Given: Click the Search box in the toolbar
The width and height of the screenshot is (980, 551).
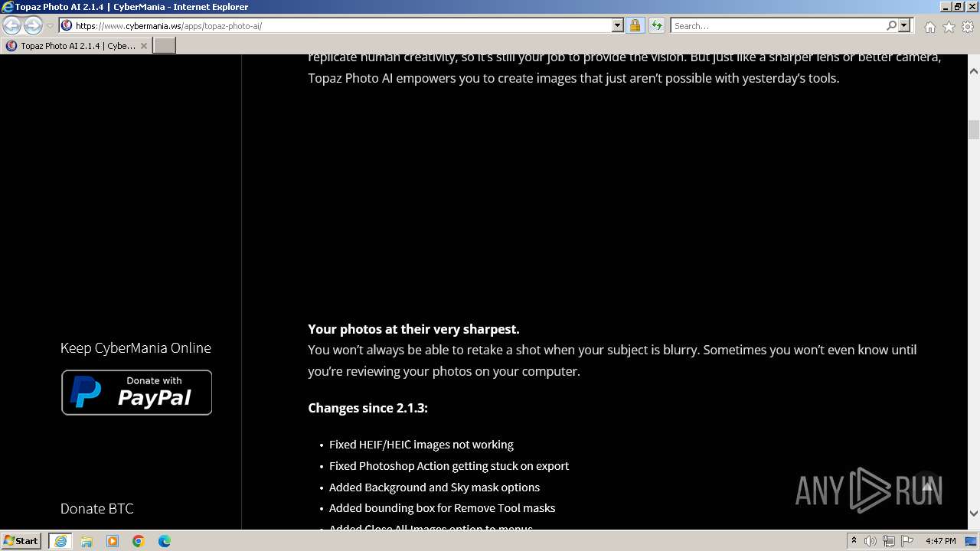Looking at the screenshot, I should pyautogui.click(x=778, y=25).
